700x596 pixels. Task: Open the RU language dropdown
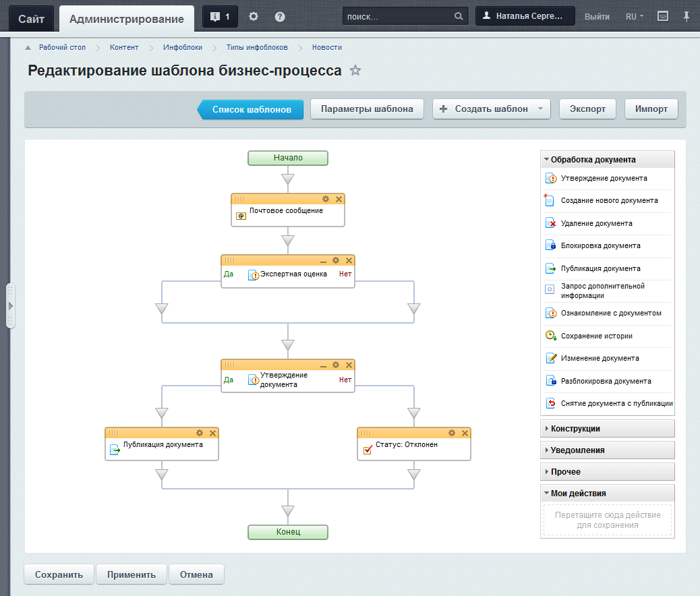pos(634,17)
